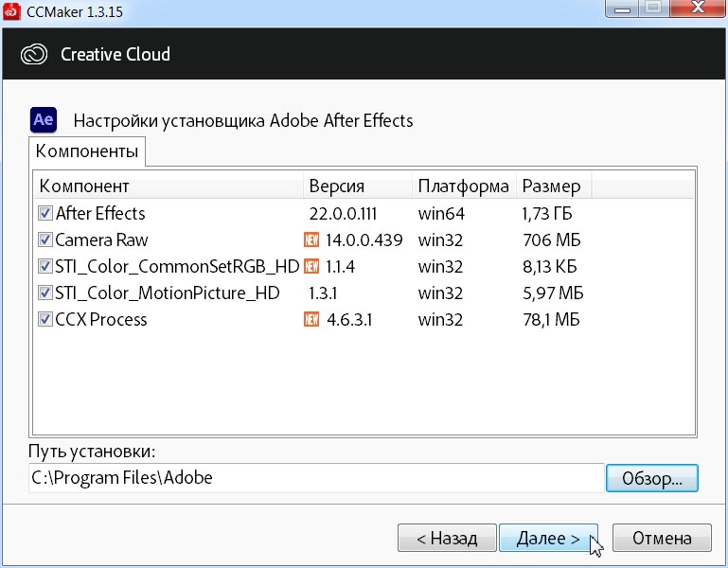Minimize the CCMaker window
The height and width of the screenshot is (568, 728).
[x=622, y=9]
